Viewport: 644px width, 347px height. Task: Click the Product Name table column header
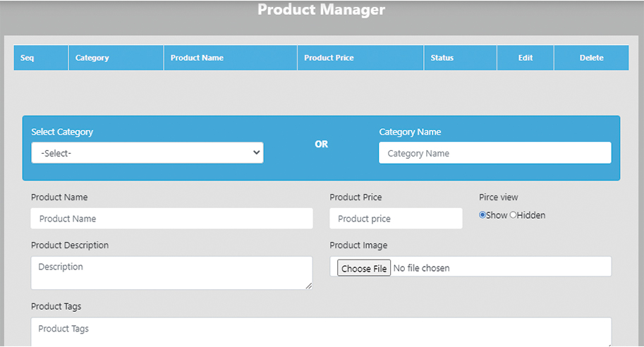198,58
